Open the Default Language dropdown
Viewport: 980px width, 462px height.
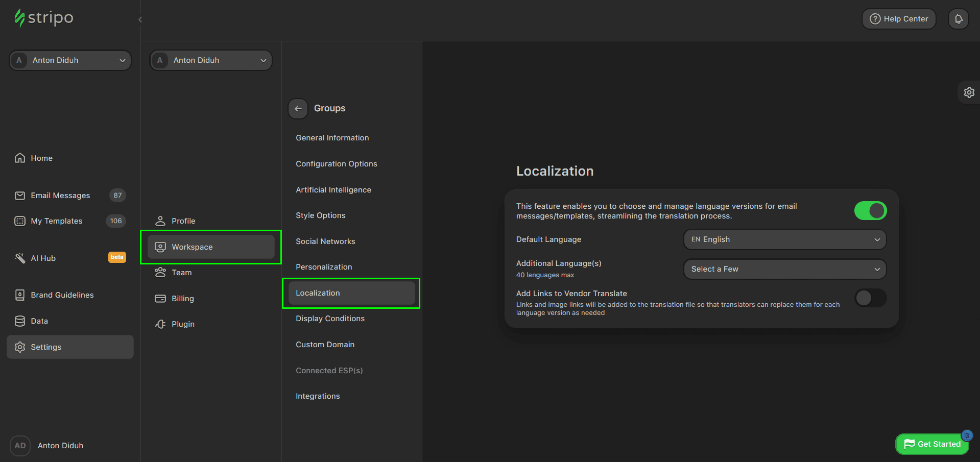784,239
